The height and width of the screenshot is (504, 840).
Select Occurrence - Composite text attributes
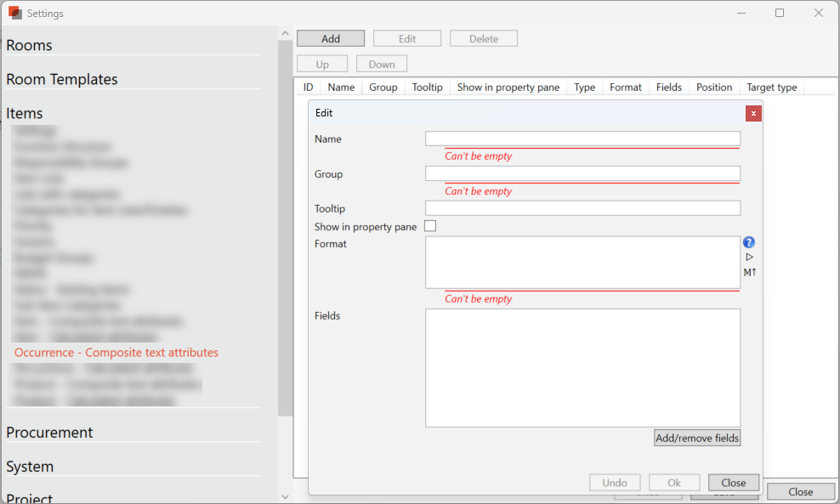[116, 353]
